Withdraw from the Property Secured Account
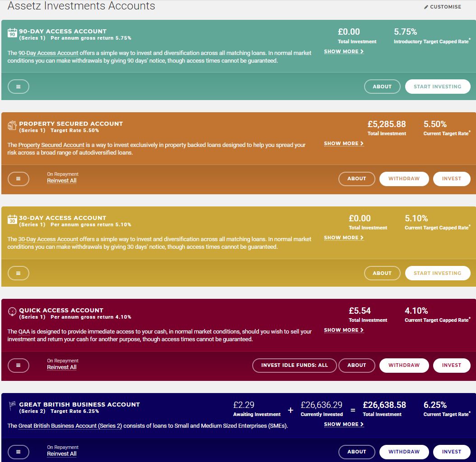 (x=404, y=178)
